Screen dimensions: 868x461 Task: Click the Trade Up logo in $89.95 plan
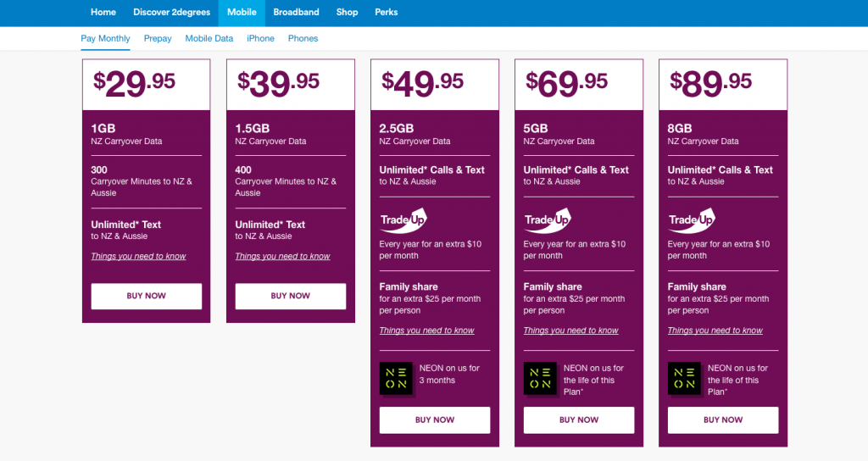click(x=692, y=220)
